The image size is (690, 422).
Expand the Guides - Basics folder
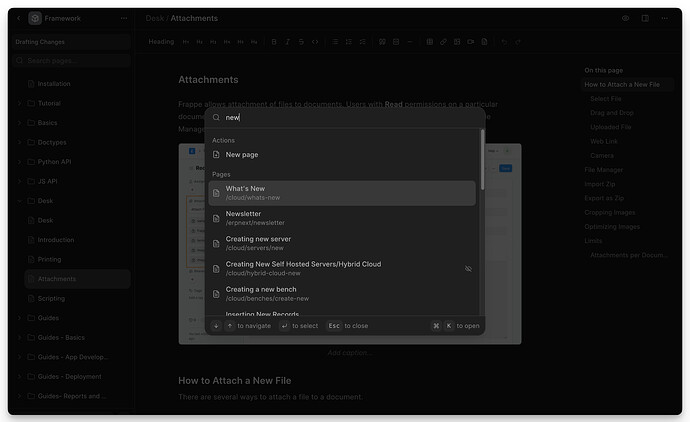click(19, 338)
